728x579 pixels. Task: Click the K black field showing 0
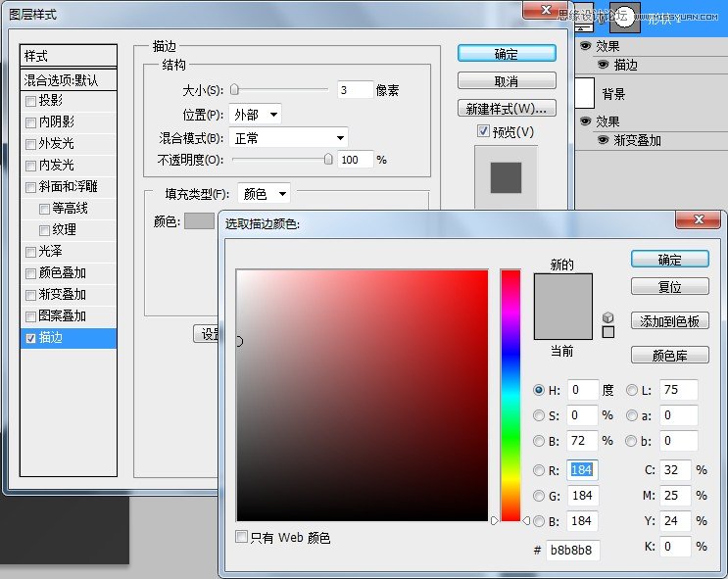click(x=675, y=547)
